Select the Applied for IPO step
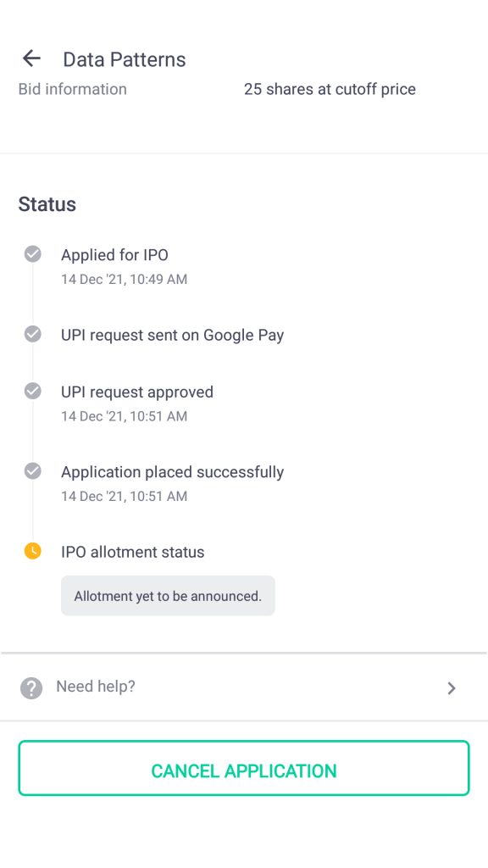Image resolution: width=488 pixels, height=868 pixels. (x=114, y=254)
